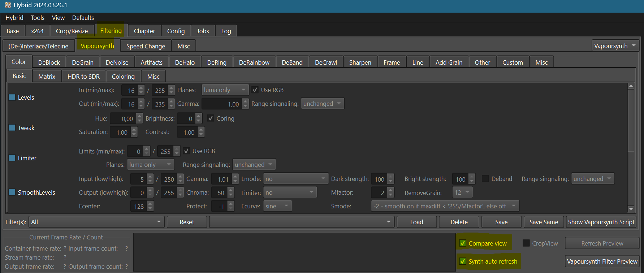Disable the Compare view checkbox
This screenshot has width=644, height=273.
tap(462, 243)
